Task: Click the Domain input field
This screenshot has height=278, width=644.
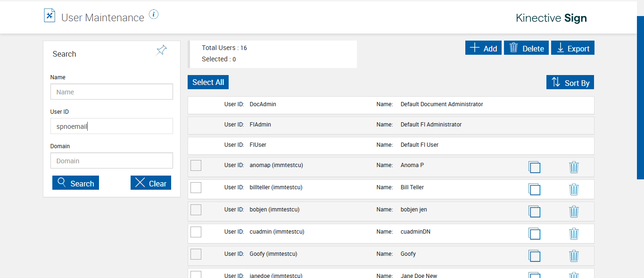Action: pyautogui.click(x=112, y=161)
